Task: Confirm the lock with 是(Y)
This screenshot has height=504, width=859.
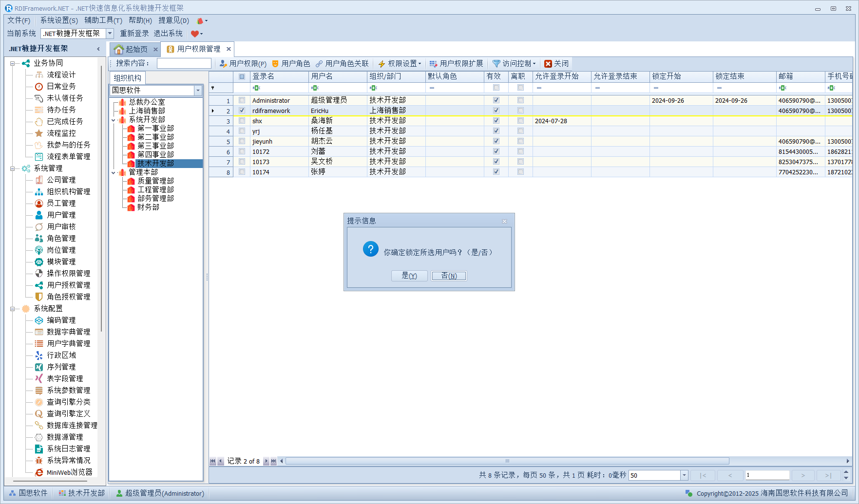Action: tap(409, 276)
